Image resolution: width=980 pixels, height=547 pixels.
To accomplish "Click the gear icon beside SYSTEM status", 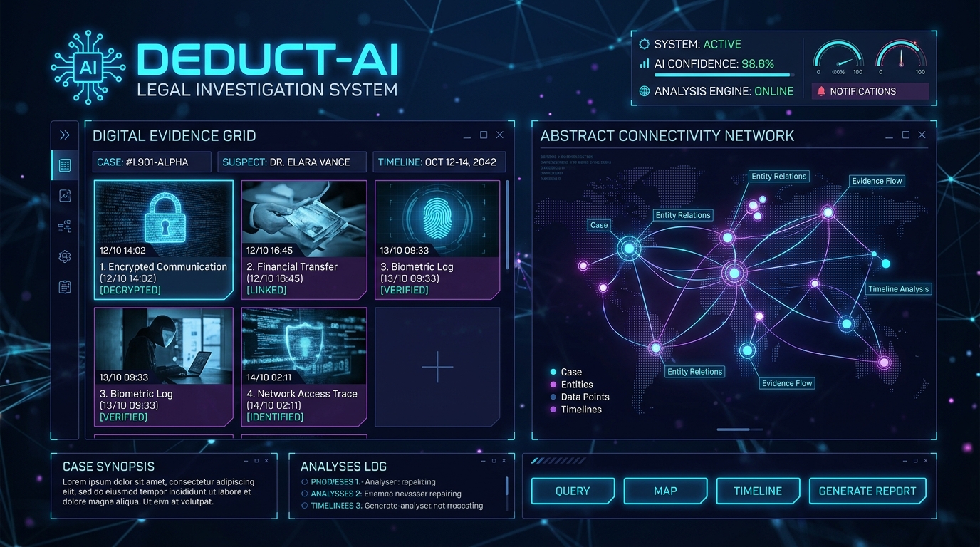I will pos(645,44).
